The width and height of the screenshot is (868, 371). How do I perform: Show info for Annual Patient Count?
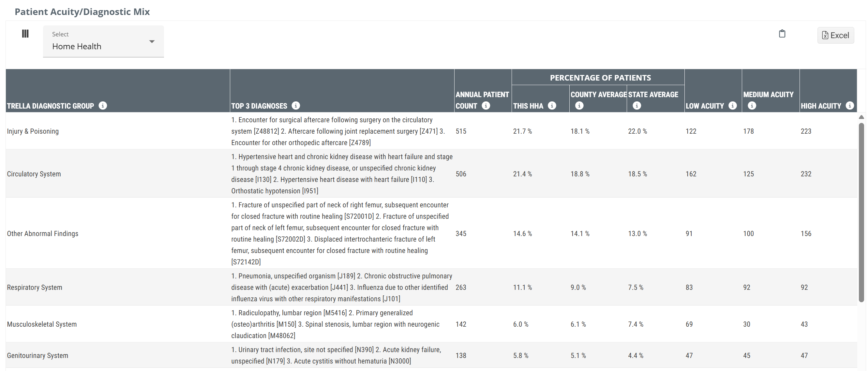(486, 106)
